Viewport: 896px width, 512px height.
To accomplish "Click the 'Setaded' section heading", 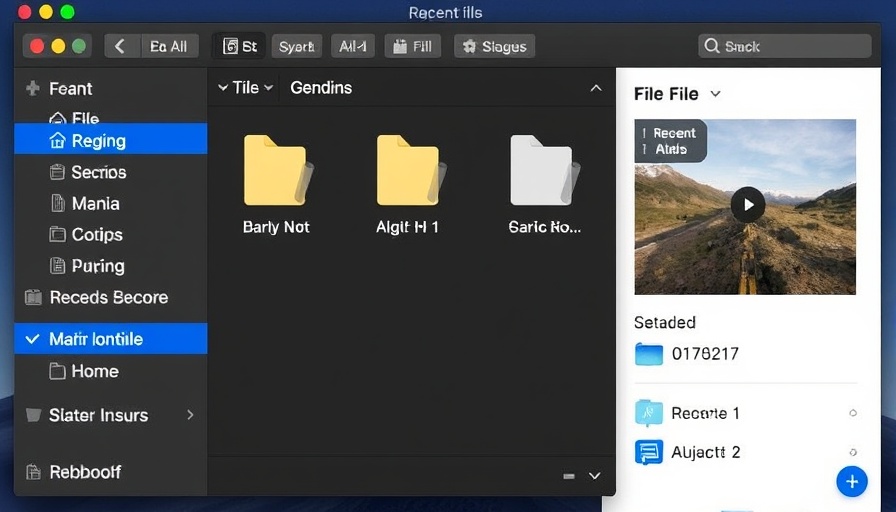I will [x=665, y=322].
